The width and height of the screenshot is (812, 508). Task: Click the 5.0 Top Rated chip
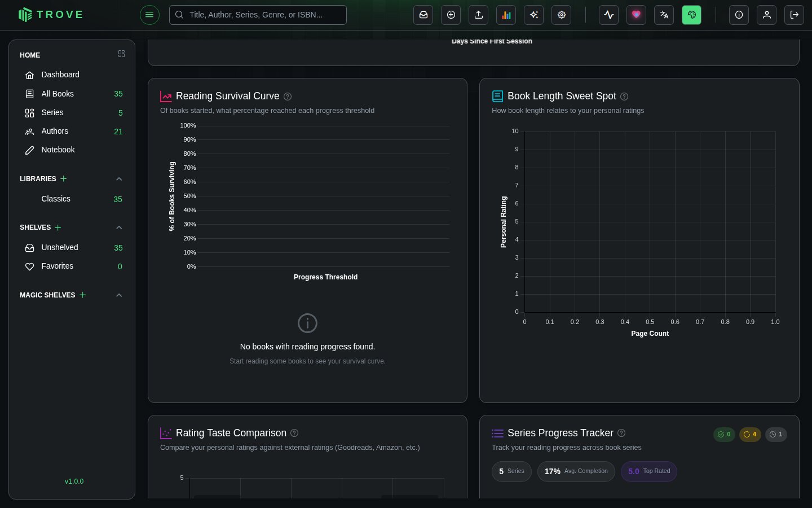coord(649,471)
